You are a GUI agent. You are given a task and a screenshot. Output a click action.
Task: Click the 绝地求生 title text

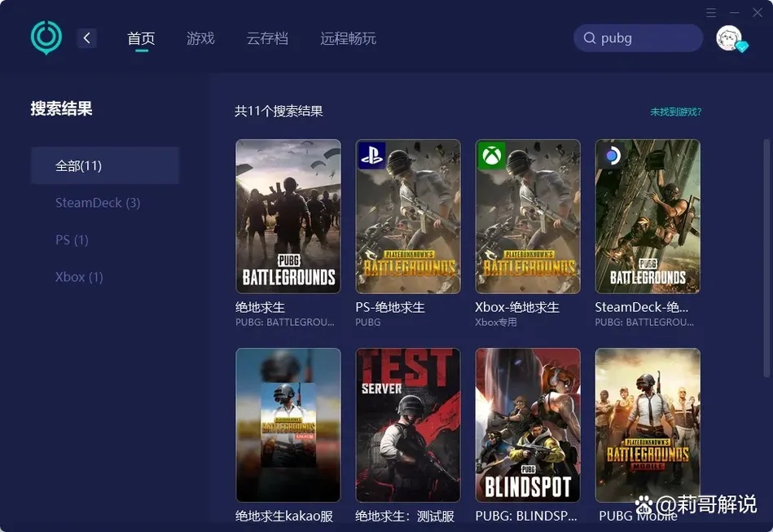261,308
